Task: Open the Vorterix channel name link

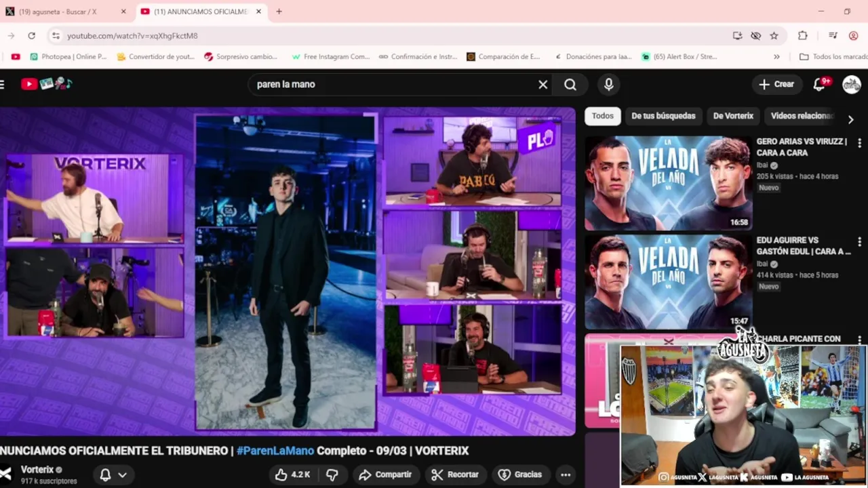Action: (37, 469)
